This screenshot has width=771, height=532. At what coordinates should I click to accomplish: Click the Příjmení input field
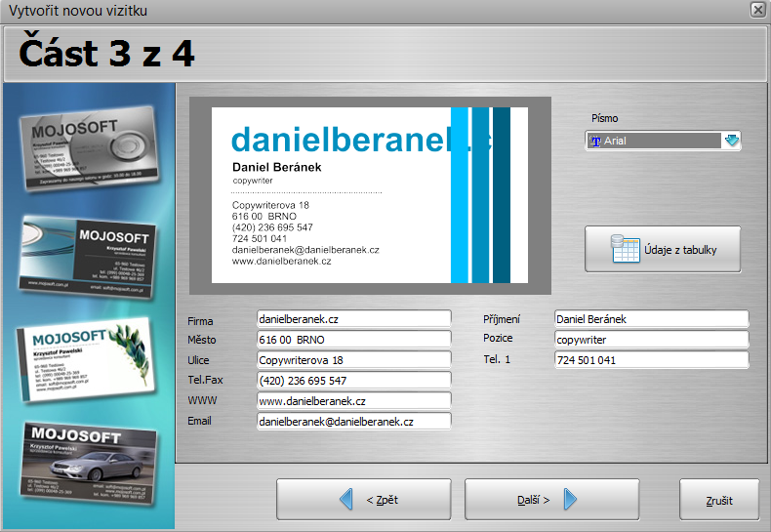pyautogui.click(x=652, y=319)
